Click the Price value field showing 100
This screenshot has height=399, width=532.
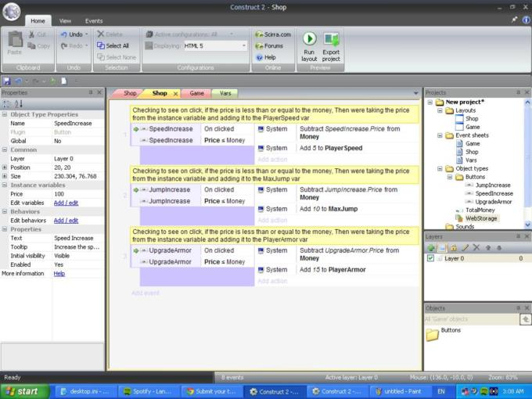[78, 194]
